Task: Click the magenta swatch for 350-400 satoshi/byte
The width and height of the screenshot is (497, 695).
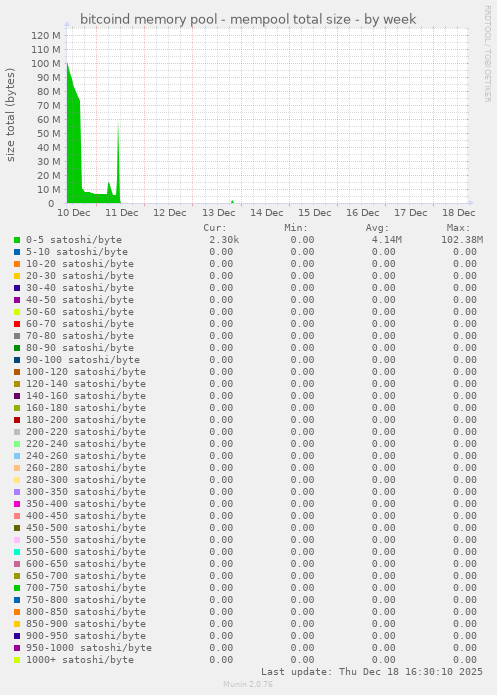Action: point(17,504)
